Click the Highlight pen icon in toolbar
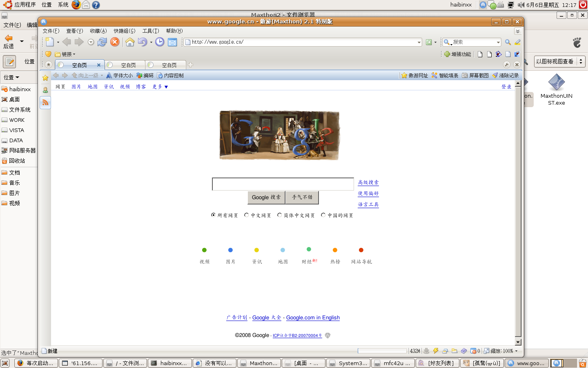Image resolution: width=588 pixels, height=368 pixels. pyautogui.click(x=517, y=42)
